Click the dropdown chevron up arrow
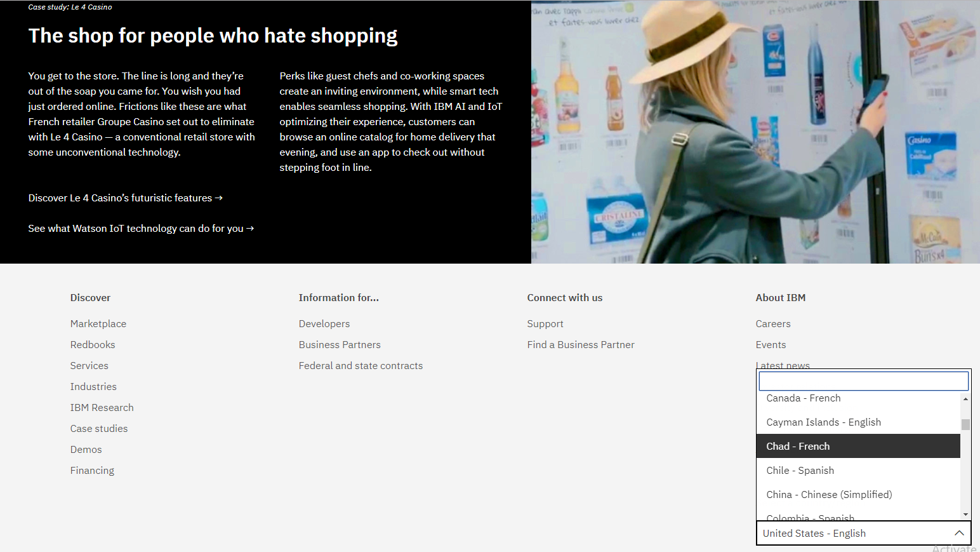 pyautogui.click(x=959, y=534)
